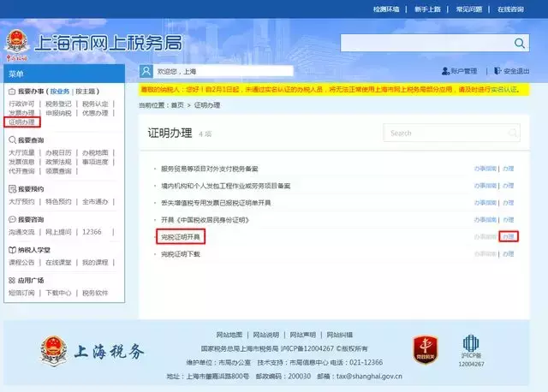Click the tax bureau emblem beside the site title
548x392 pixels.
[x=16, y=45]
